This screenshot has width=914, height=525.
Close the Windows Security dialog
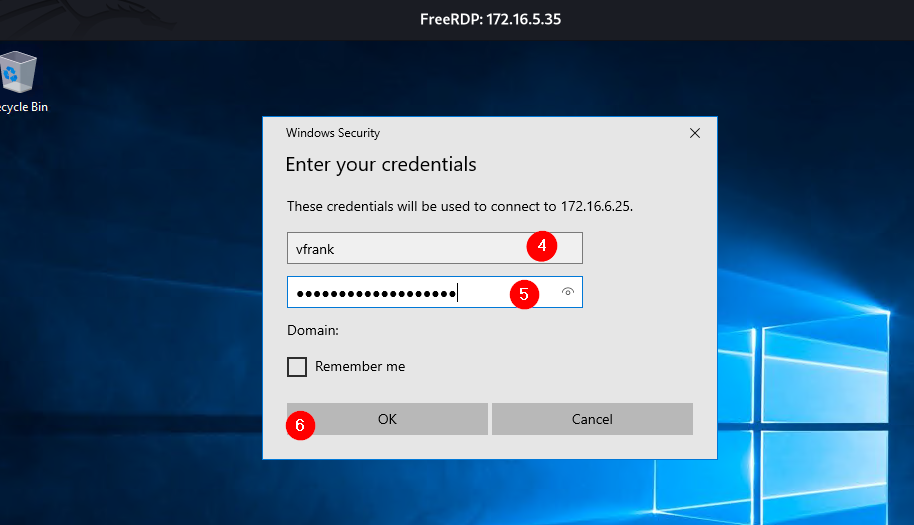(695, 133)
